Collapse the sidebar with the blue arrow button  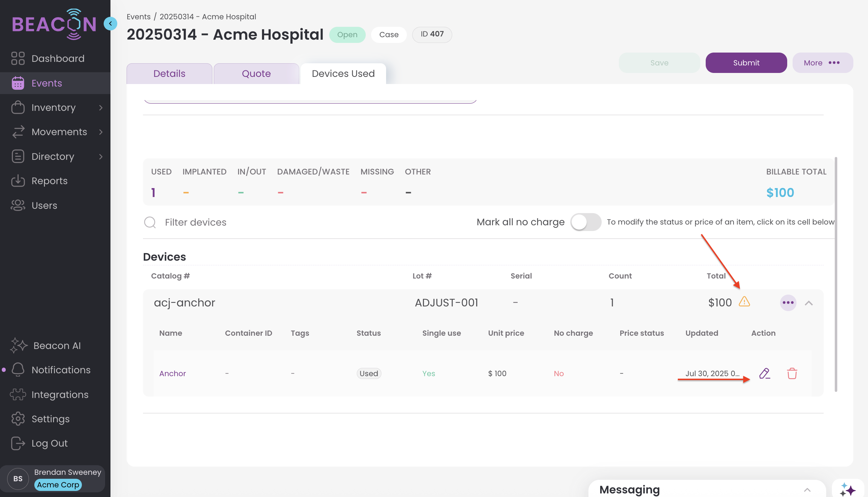pyautogui.click(x=110, y=24)
